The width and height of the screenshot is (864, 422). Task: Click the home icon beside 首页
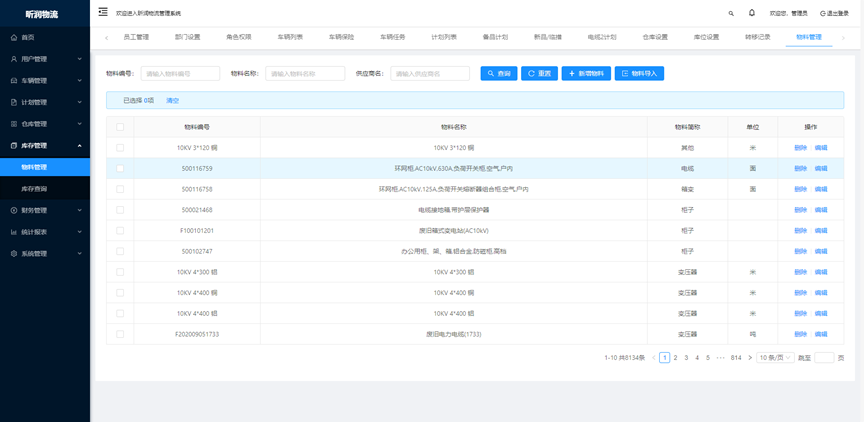[x=14, y=37]
